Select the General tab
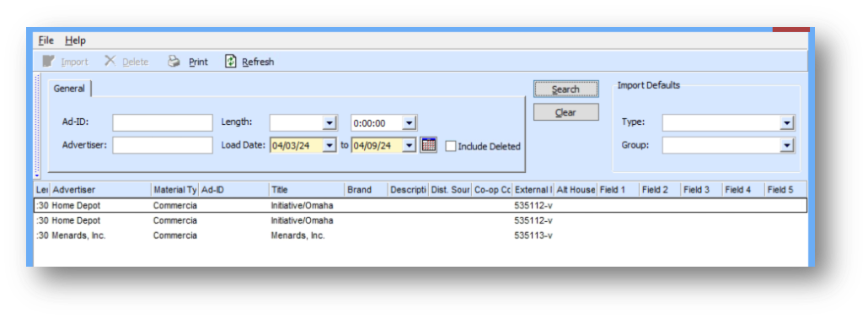 point(69,89)
